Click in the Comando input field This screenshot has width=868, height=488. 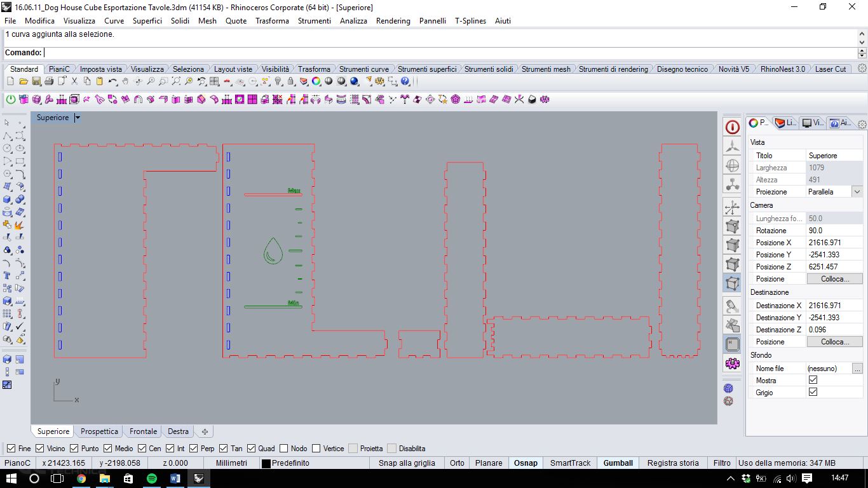[450, 53]
